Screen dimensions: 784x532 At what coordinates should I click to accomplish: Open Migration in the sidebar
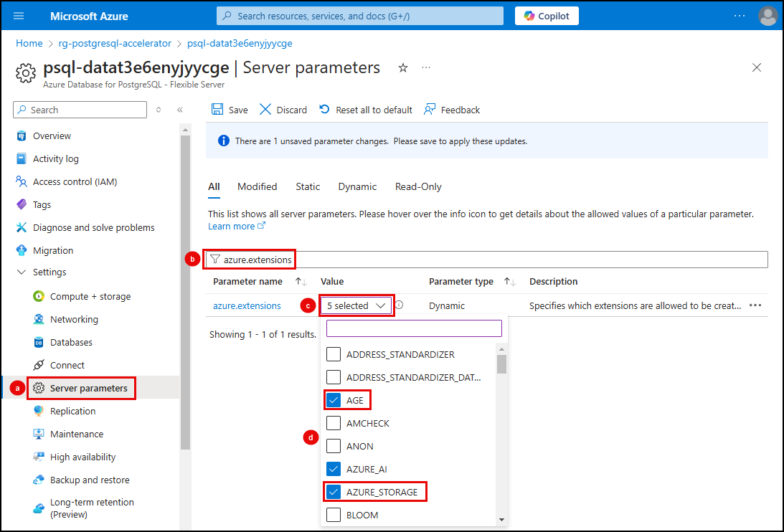point(52,250)
